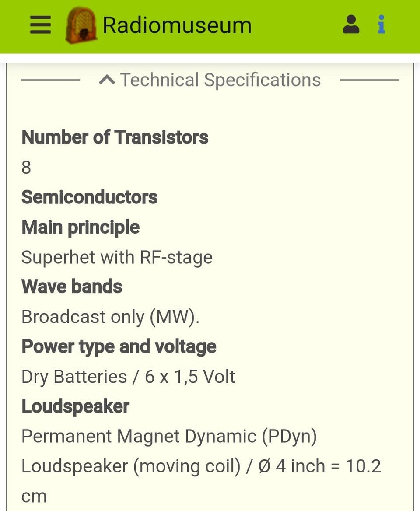The image size is (420, 511).
Task: Click the Main principle label
Action: point(80,227)
